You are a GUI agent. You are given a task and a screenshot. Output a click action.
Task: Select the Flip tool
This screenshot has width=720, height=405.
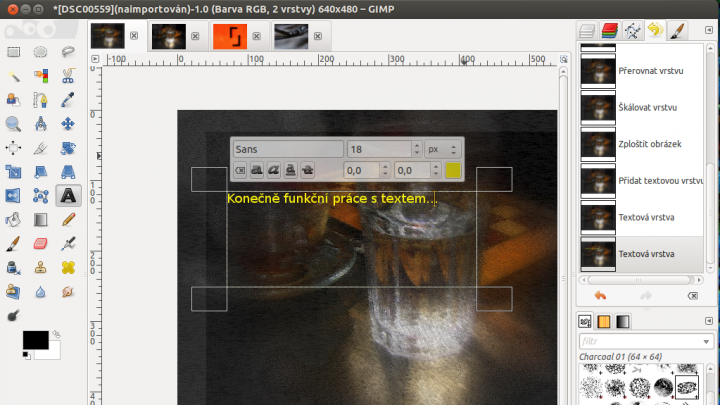click(13, 196)
